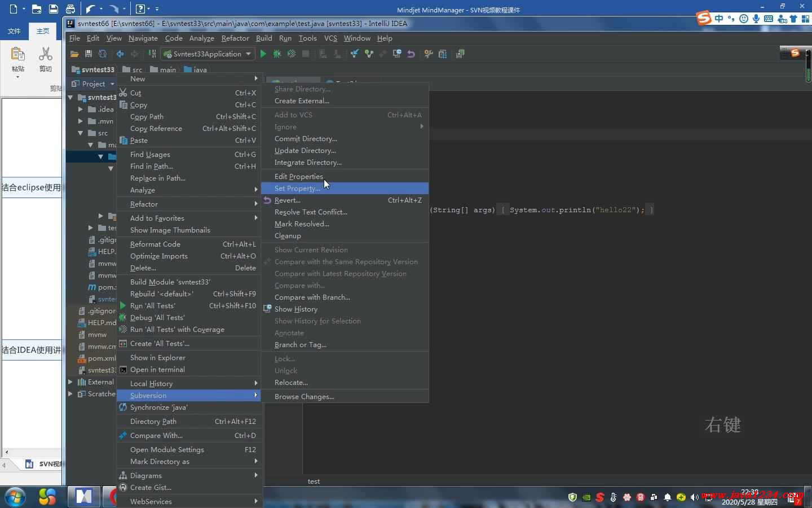Click the Synchronize icon in the IntelliJ toolbar
This screenshot has height=508, width=812.
coord(102,54)
